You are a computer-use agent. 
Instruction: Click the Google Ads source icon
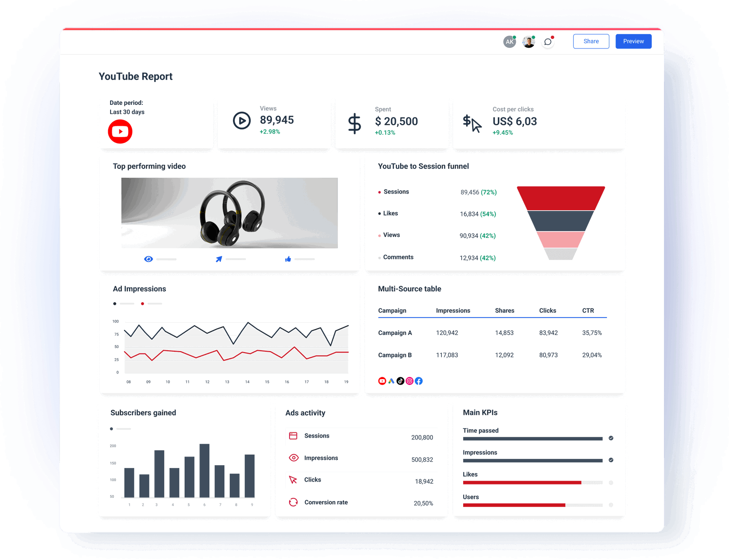391,381
